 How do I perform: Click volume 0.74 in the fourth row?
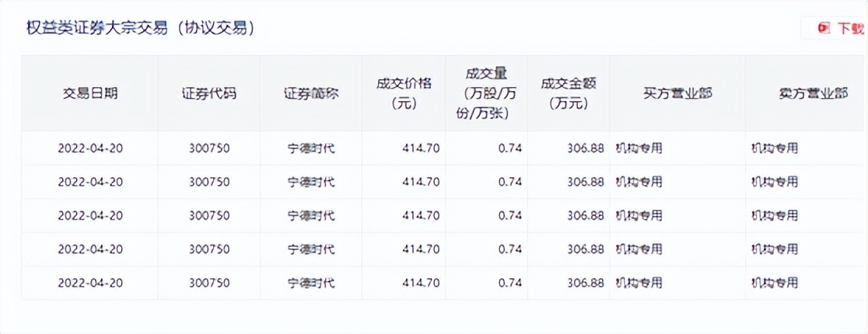click(x=509, y=249)
